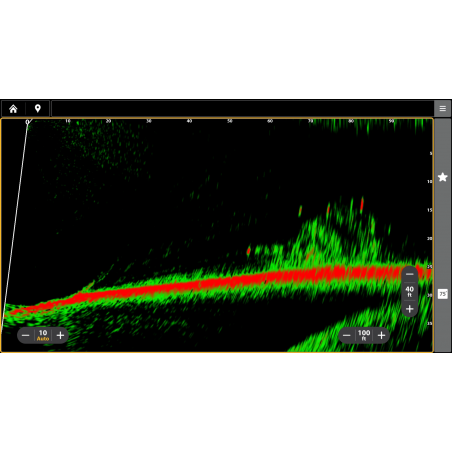The width and height of the screenshot is (452, 452).
Task: Decrease sensitivity with minus beside 10 Auto
Action: (x=26, y=335)
